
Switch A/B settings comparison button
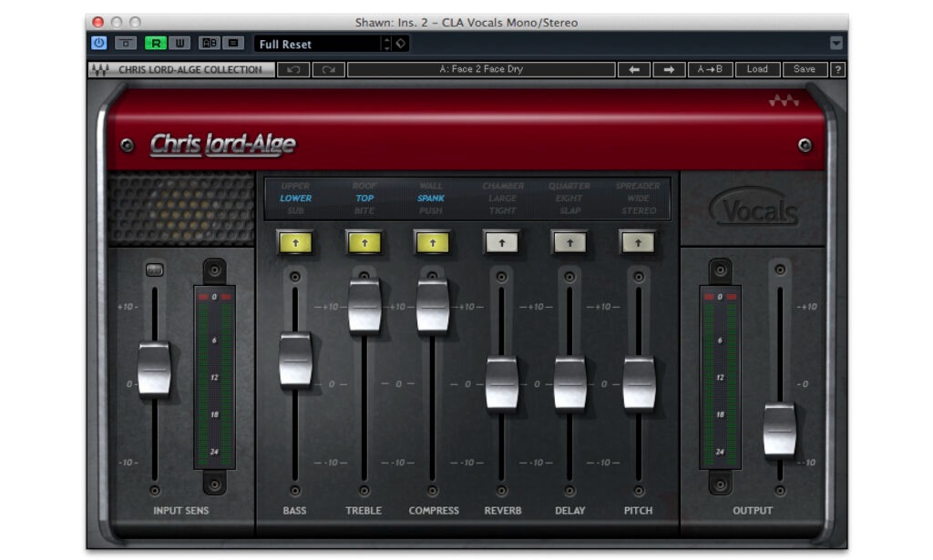click(209, 44)
